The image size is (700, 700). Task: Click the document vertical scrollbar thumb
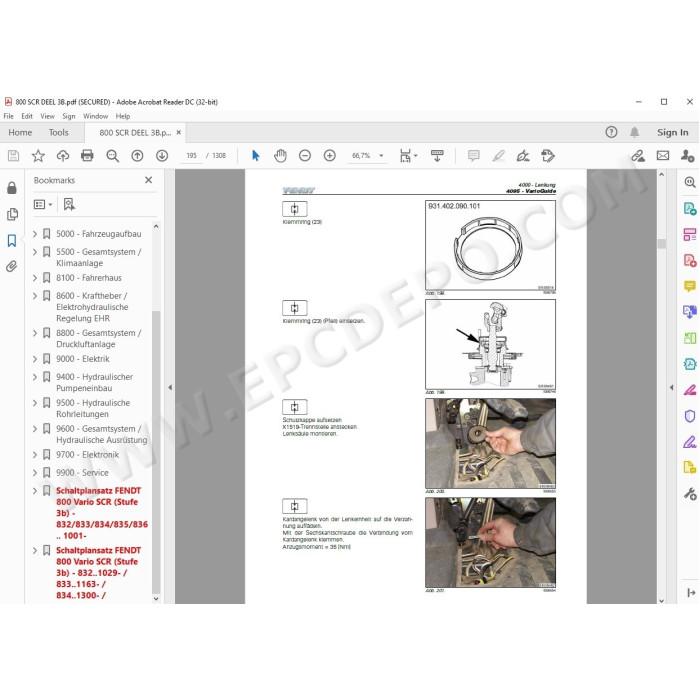point(662,243)
